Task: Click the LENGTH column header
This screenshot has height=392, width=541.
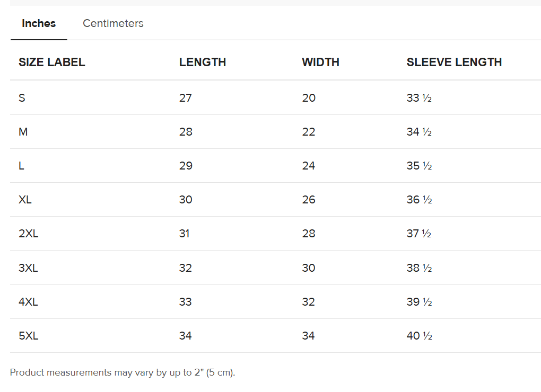Action: point(203,62)
